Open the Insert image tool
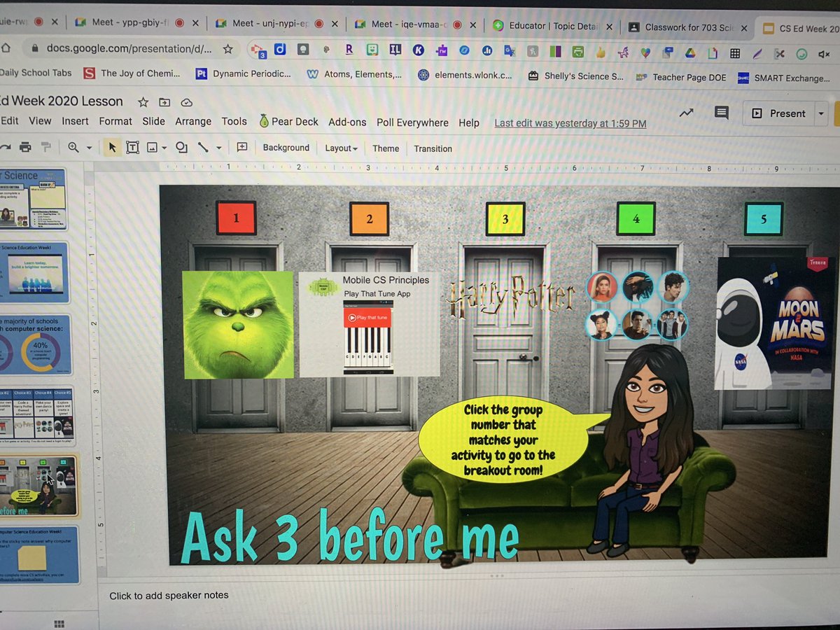Viewport: 840px width, 630px height. tap(153, 148)
